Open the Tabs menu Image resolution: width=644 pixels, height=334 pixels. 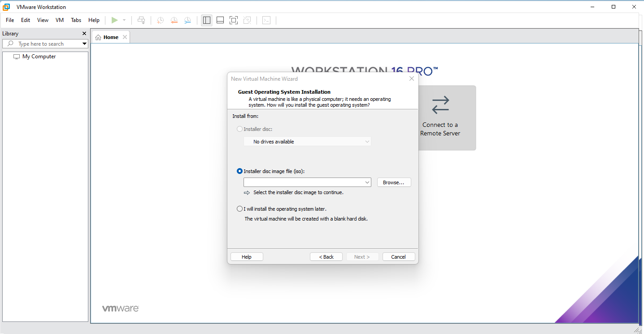coord(76,20)
